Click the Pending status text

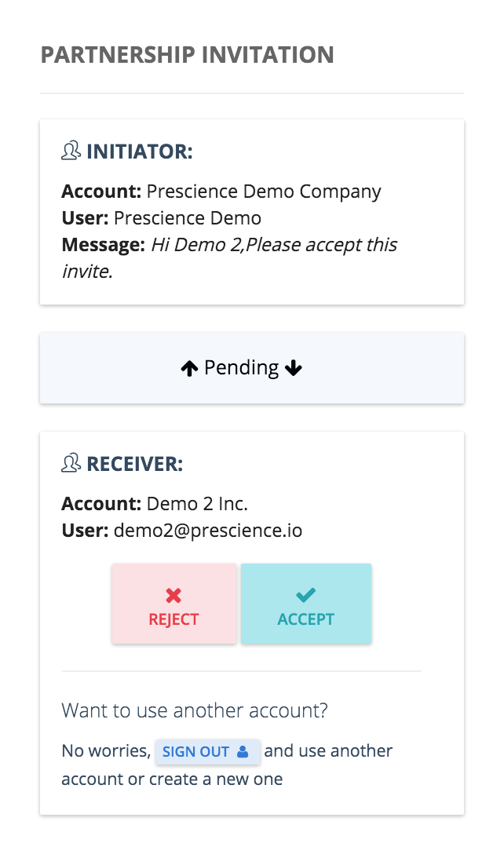tap(241, 367)
